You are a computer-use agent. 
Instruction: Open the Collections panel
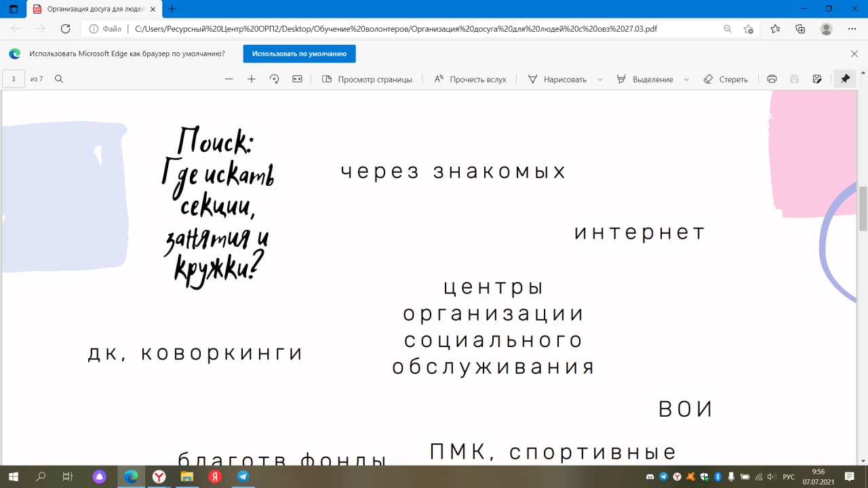click(x=800, y=28)
